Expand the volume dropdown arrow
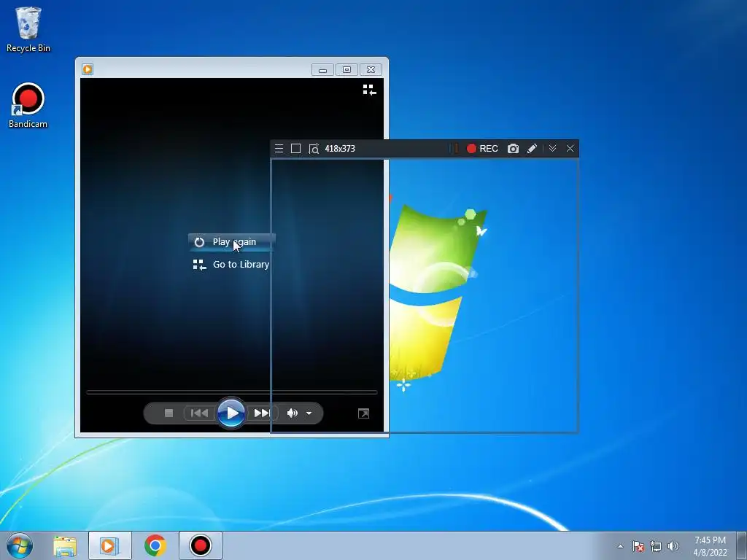747x560 pixels. pyautogui.click(x=309, y=413)
